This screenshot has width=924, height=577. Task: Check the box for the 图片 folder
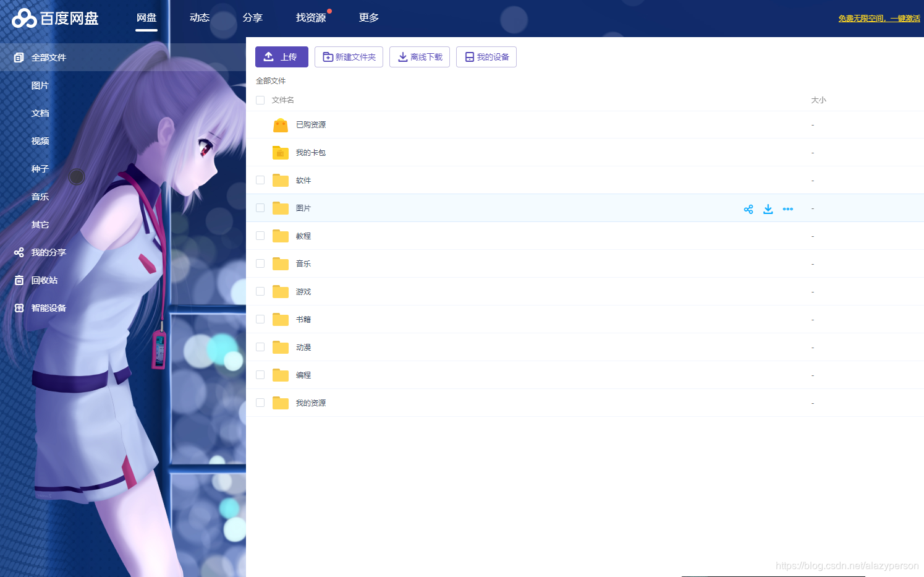260,208
